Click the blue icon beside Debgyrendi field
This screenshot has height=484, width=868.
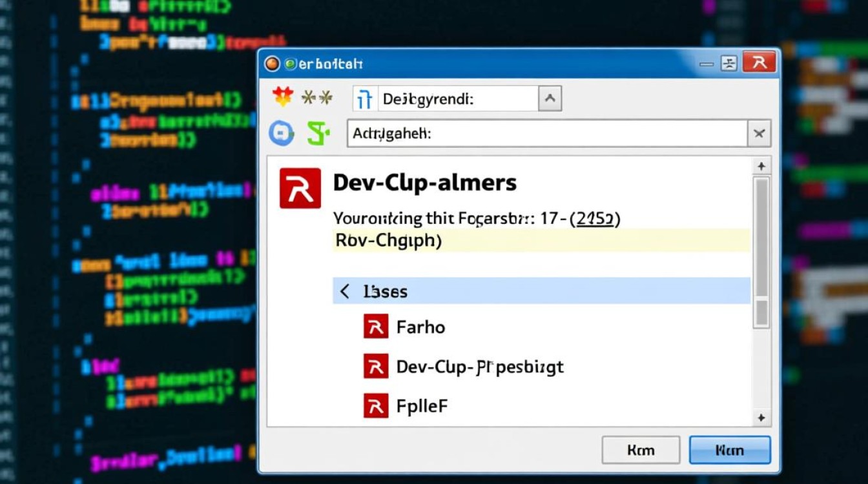point(364,99)
